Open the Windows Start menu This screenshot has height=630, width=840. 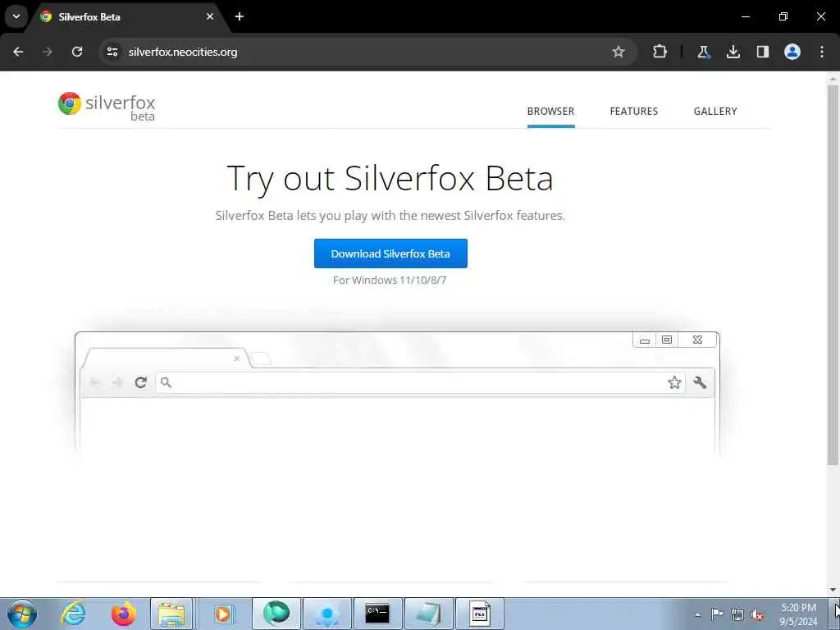[22, 614]
